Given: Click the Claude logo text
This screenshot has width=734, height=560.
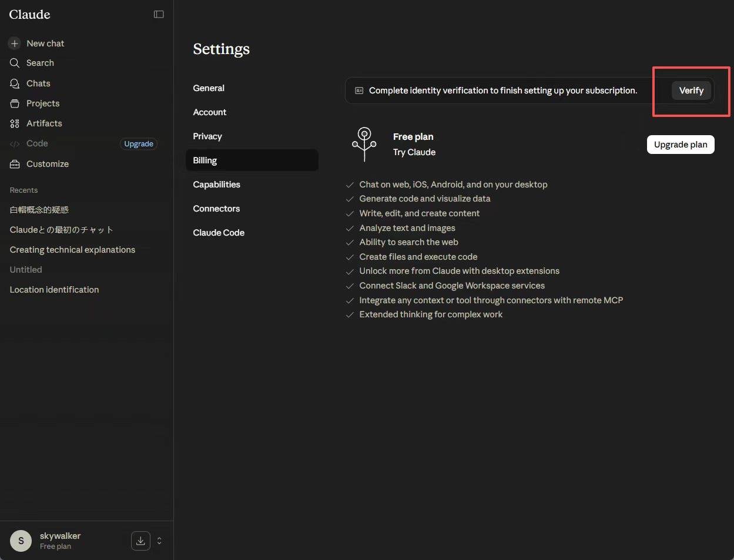Looking at the screenshot, I should [29, 15].
